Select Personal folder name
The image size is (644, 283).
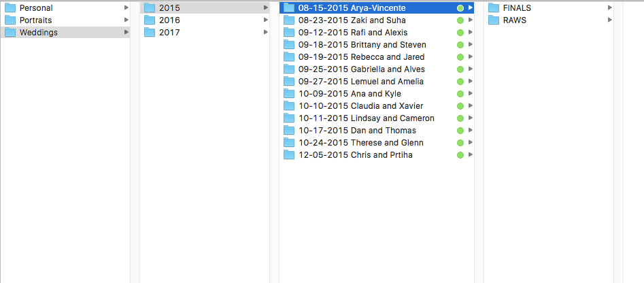pos(36,7)
